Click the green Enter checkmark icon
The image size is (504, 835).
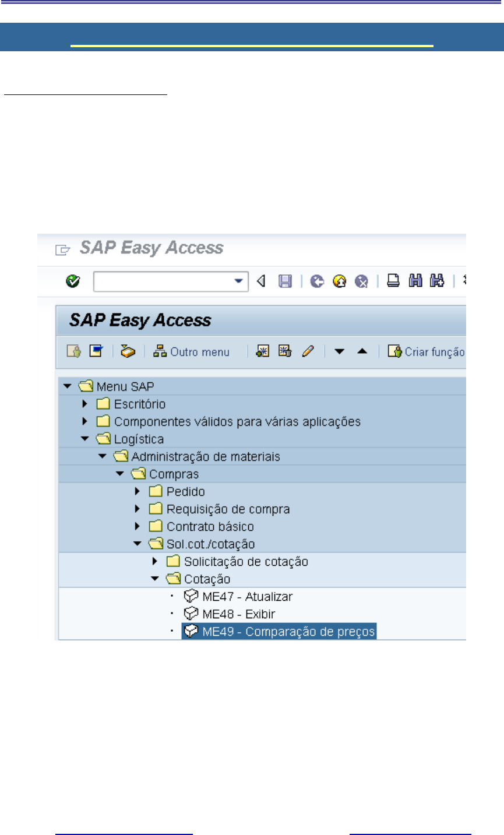pos(73,281)
